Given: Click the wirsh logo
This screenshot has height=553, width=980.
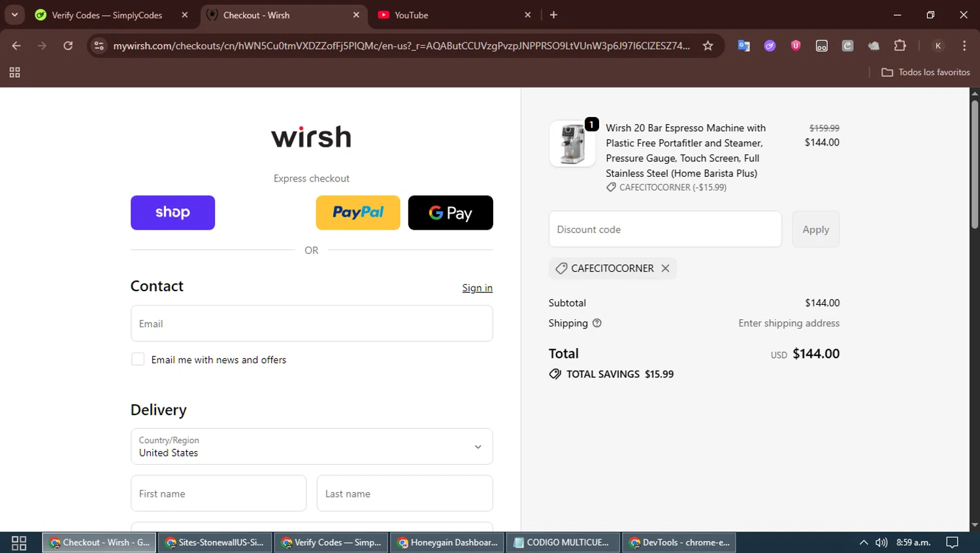Looking at the screenshot, I should [312, 136].
